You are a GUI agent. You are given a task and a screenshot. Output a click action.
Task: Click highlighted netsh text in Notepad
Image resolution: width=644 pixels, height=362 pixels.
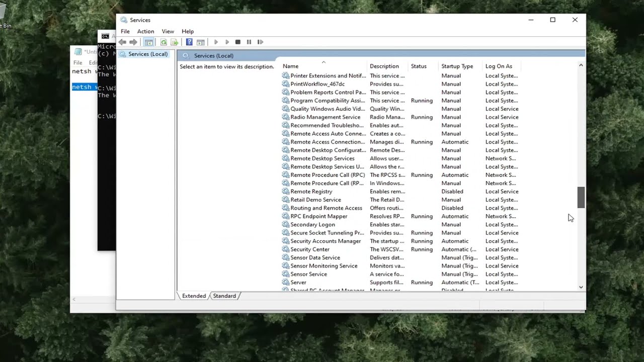[85, 87]
